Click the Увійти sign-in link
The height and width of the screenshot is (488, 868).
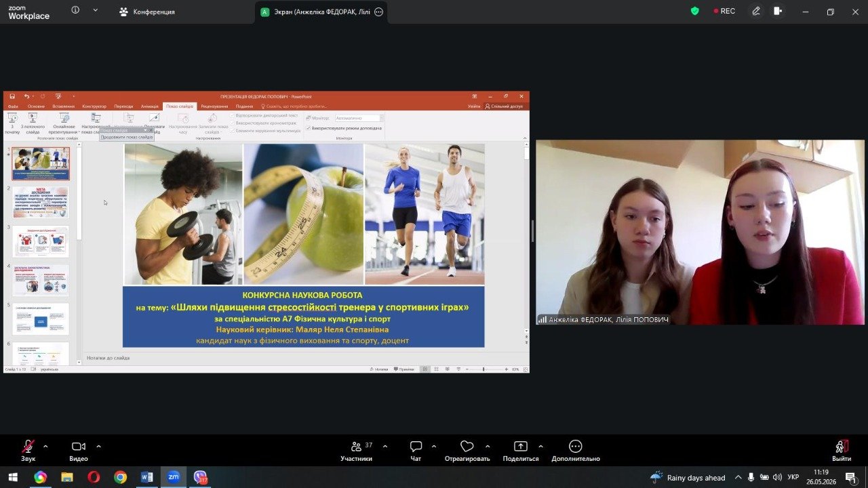coord(474,106)
